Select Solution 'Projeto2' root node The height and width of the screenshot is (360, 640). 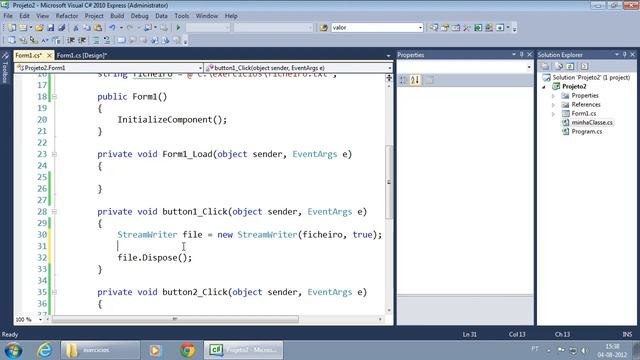(x=591, y=78)
